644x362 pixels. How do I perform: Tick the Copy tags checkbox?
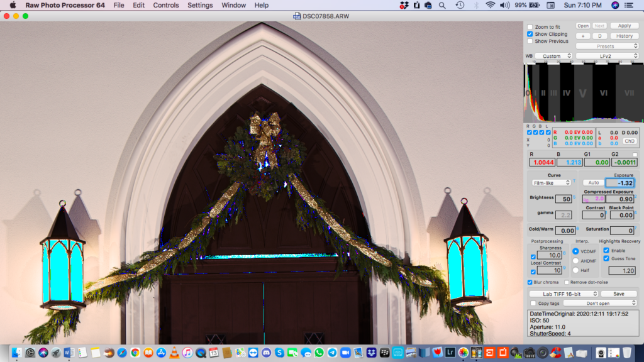[x=533, y=304]
